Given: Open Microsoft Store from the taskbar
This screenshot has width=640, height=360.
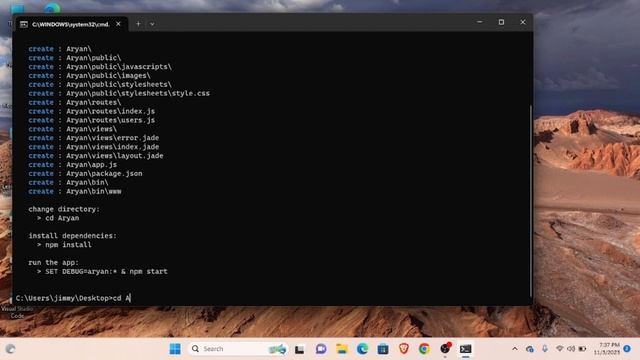Looking at the screenshot, I should [383, 349].
